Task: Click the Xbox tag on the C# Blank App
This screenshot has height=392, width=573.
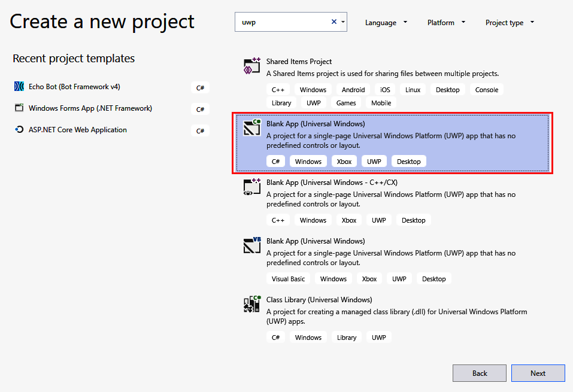Action: coord(344,162)
